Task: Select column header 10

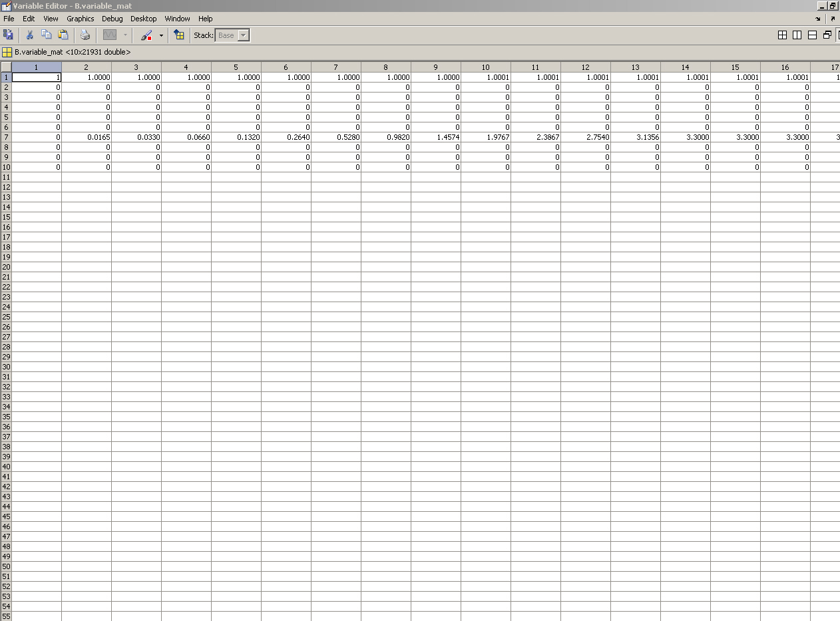Action: coord(486,67)
